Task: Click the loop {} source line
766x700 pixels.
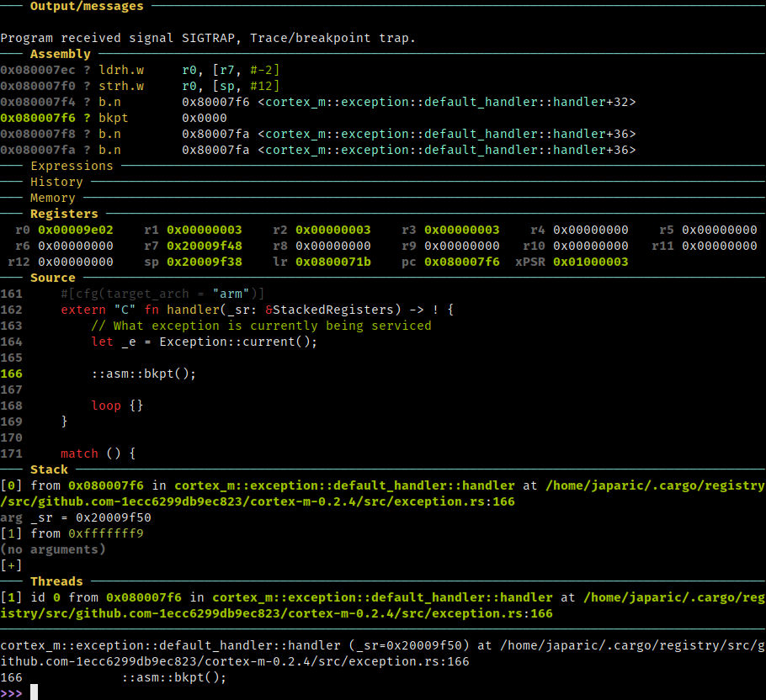Action: (117, 406)
